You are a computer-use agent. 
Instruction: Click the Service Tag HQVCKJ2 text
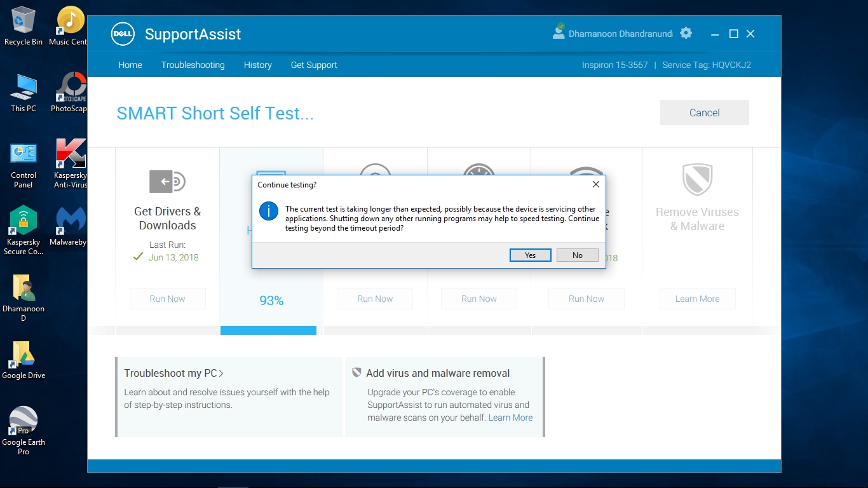(x=707, y=65)
